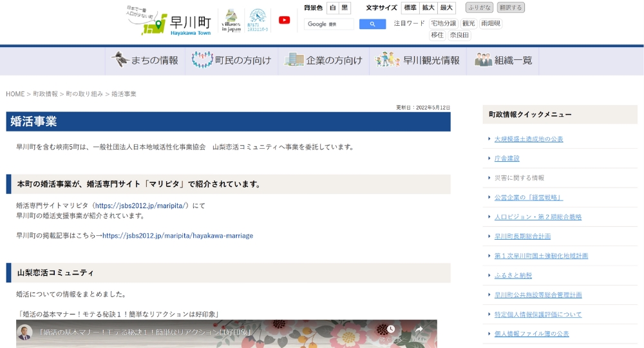This screenshot has width=644, height=348.
Task: Click the bird icon beside まちの情報
Action: point(120,60)
